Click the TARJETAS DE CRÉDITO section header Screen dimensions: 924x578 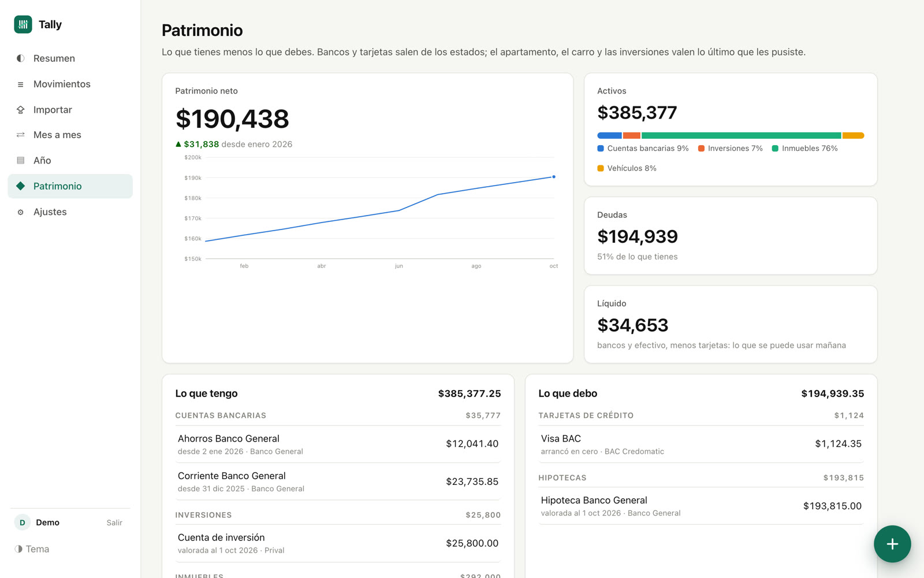tap(586, 416)
